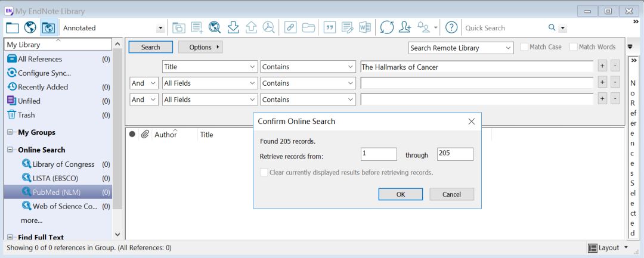The width and height of the screenshot is (644, 258).
Task: Click the Import download-arrow icon
Action: [233, 28]
